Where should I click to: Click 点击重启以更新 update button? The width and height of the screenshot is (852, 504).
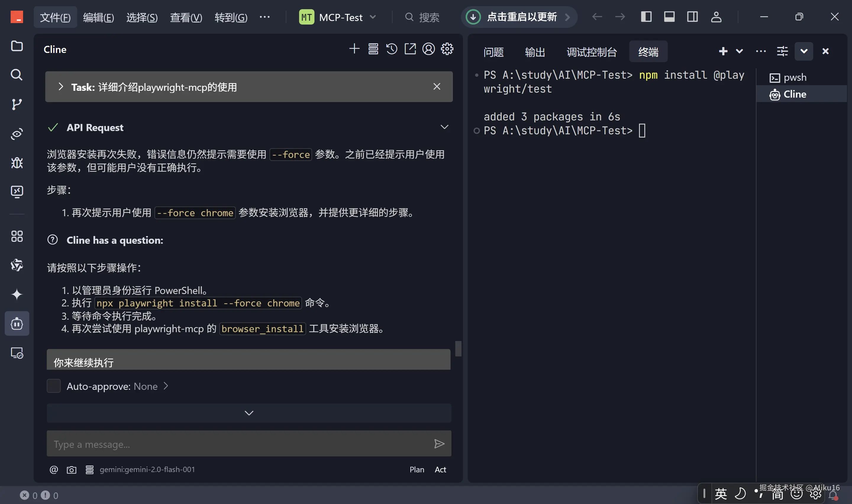coord(519,17)
